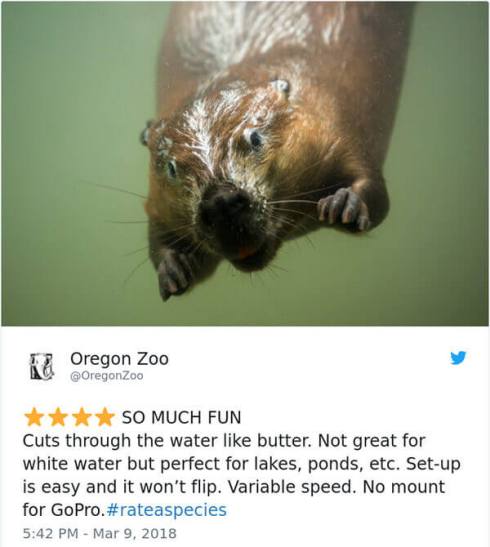The width and height of the screenshot is (490, 547).
Task: Click the beaver's black nose in photo
Action: (x=227, y=211)
